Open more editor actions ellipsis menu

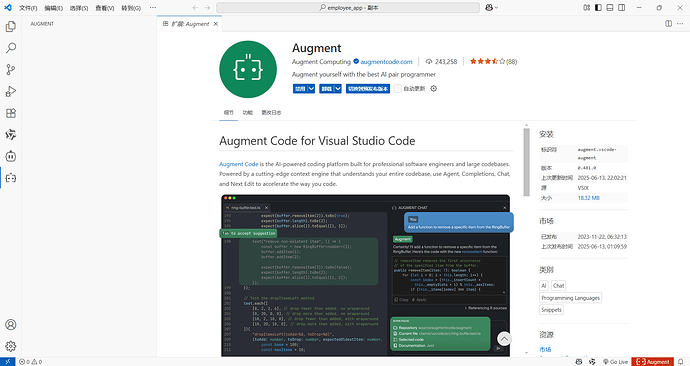click(x=680, y=23)
